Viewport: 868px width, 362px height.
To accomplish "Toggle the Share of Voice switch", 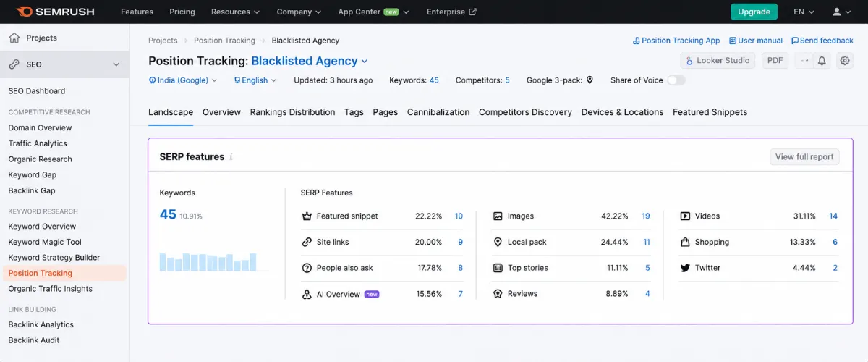I will [676, 80].
